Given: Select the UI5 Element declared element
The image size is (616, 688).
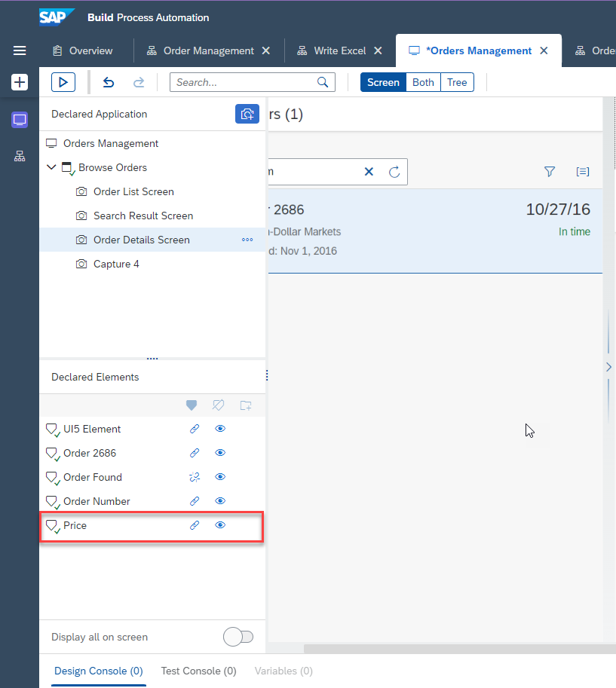Looking at the screenshot, I should (x=152, y=429).
